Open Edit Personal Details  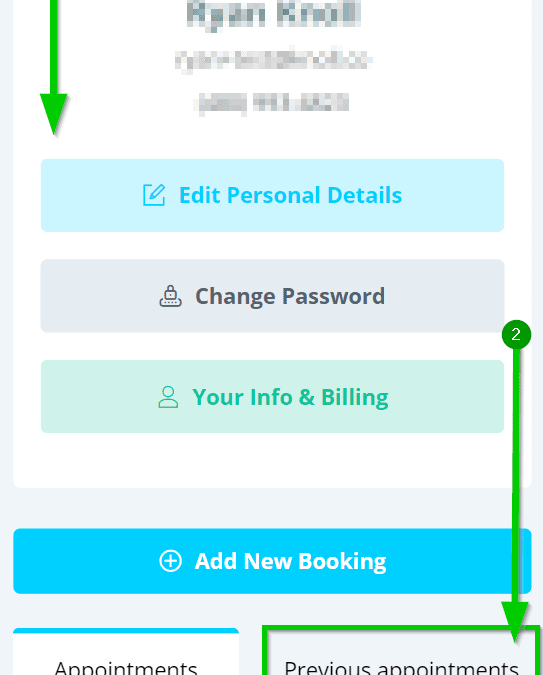(x=272, y=195)
